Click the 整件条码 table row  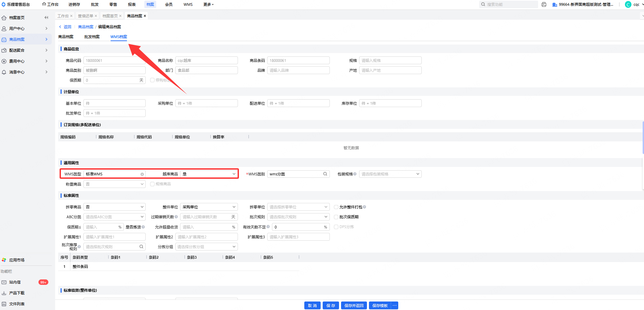pos(179,266)
